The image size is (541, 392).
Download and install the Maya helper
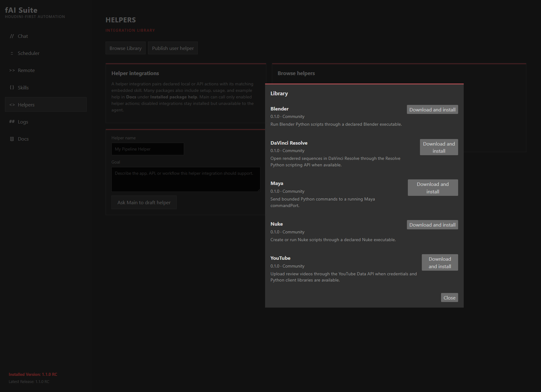click(433, 188)
